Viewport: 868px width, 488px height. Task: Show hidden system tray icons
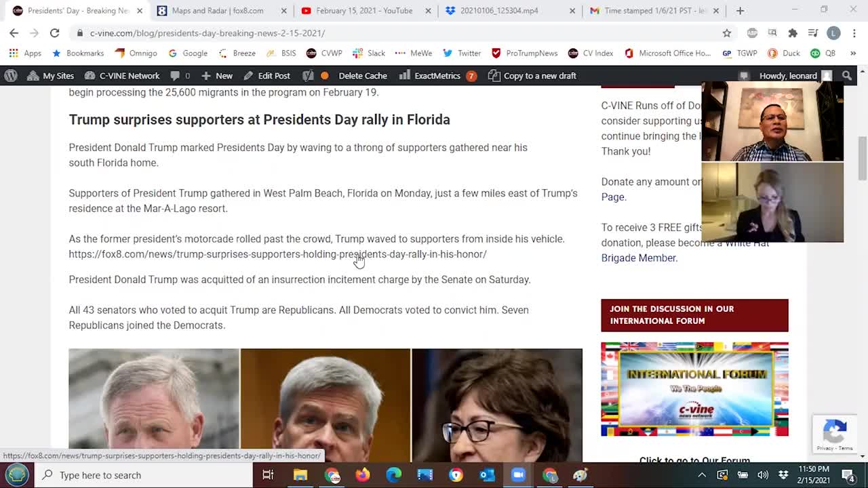click(x=702, y=474)
